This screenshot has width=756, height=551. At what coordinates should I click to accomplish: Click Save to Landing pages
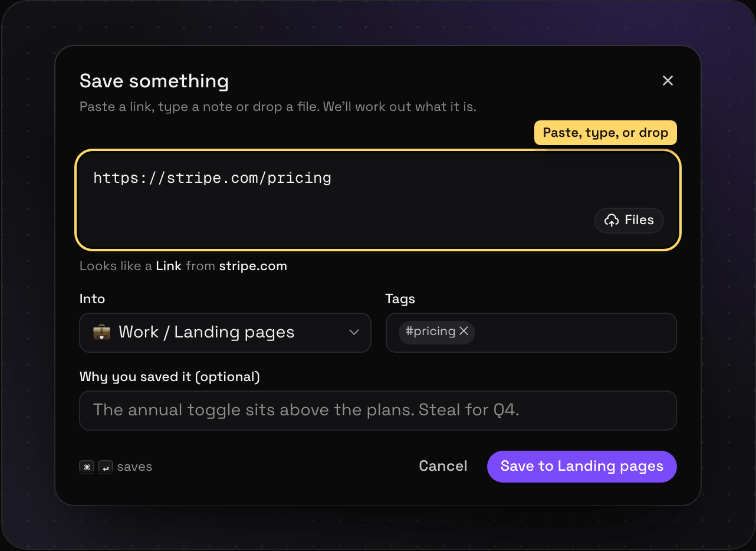pyautogui.click(x=582, y=467)
